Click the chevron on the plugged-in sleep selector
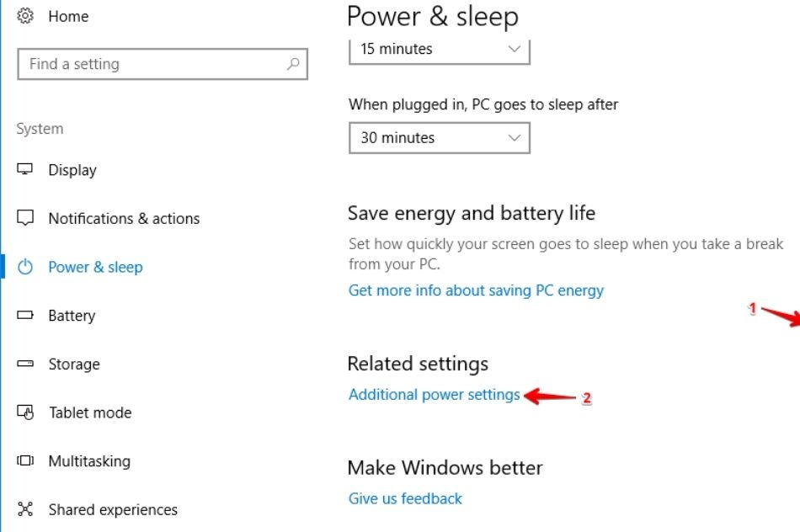Viewport: 800px width, 532px height. 515,137
